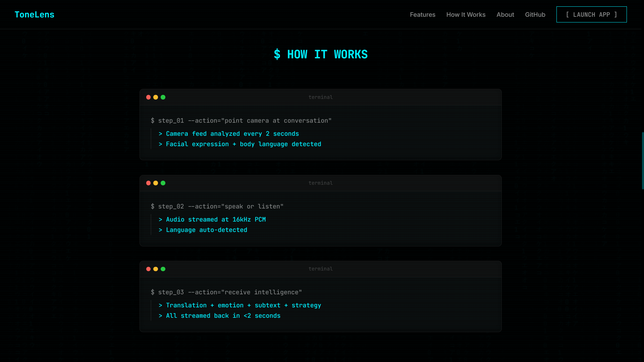
Task: Click red dot in step_01 terminal
Action: pos(148,97)
